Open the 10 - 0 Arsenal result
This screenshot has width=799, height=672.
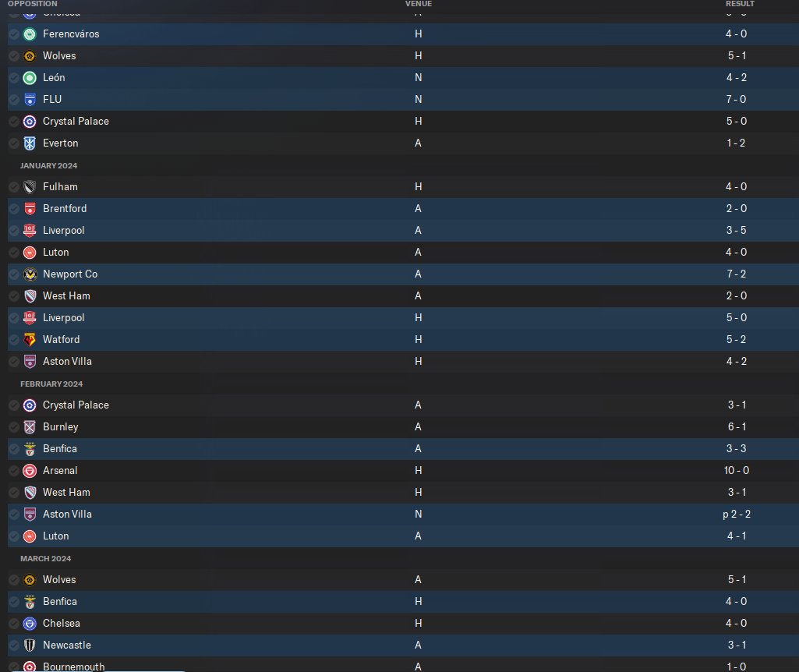pos(737,471)
